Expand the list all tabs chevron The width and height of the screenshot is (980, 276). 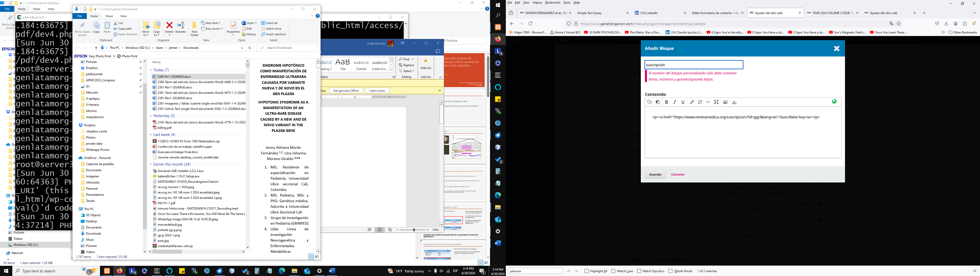975,13
